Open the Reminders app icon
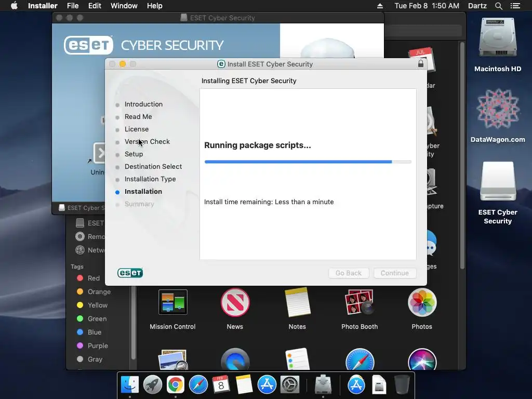This screenshot has height=399, width=532. point(297,359)
